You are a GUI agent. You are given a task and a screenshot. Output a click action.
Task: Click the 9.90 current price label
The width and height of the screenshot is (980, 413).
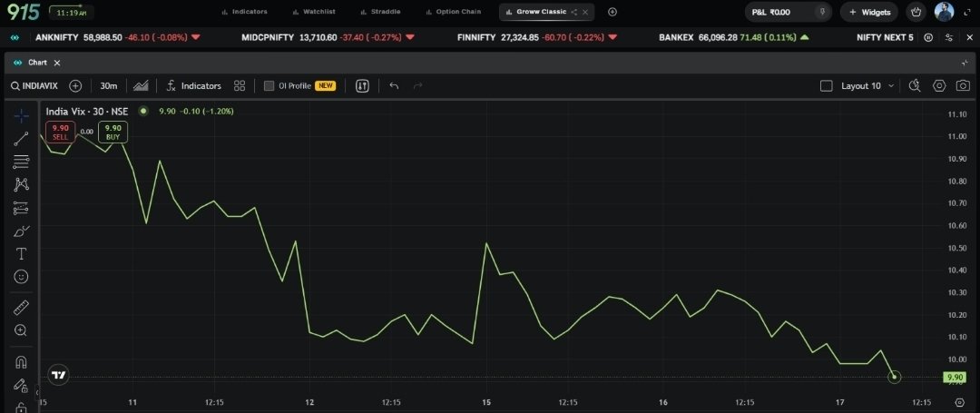pyautogui.click(x=955, y=378)
